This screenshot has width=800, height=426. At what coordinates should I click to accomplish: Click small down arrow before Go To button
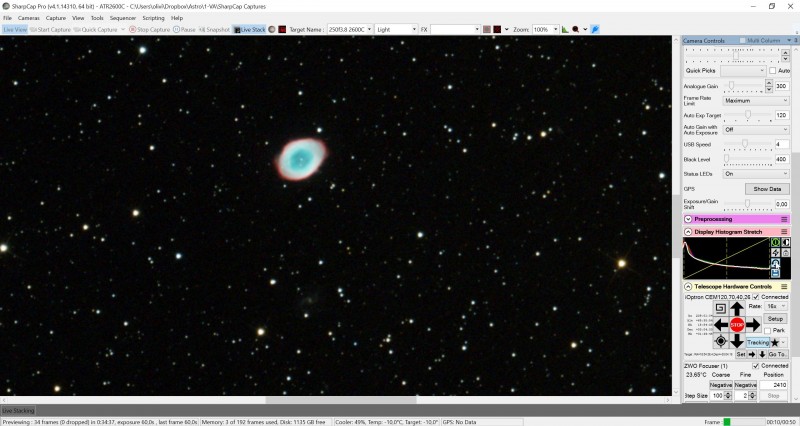pyautogui.click(x=762, y=354)
